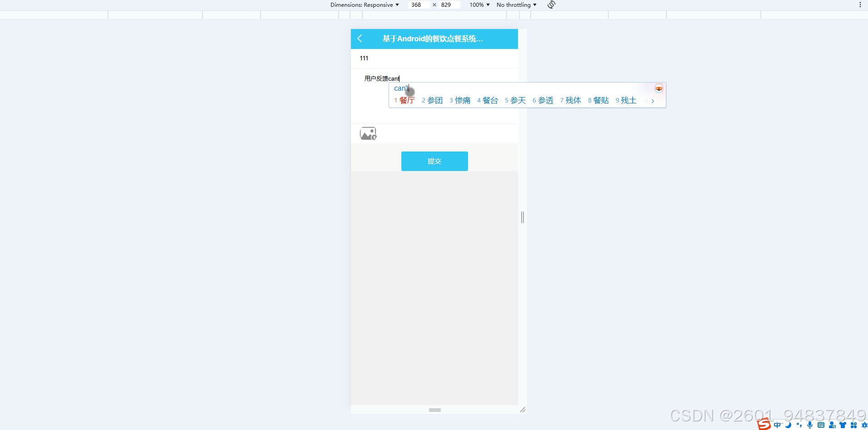The width and height of the screenshot is (868, 430).
Task: Toggle Chinese/English input mode on Sogou IME
Action: click(778, 425)
